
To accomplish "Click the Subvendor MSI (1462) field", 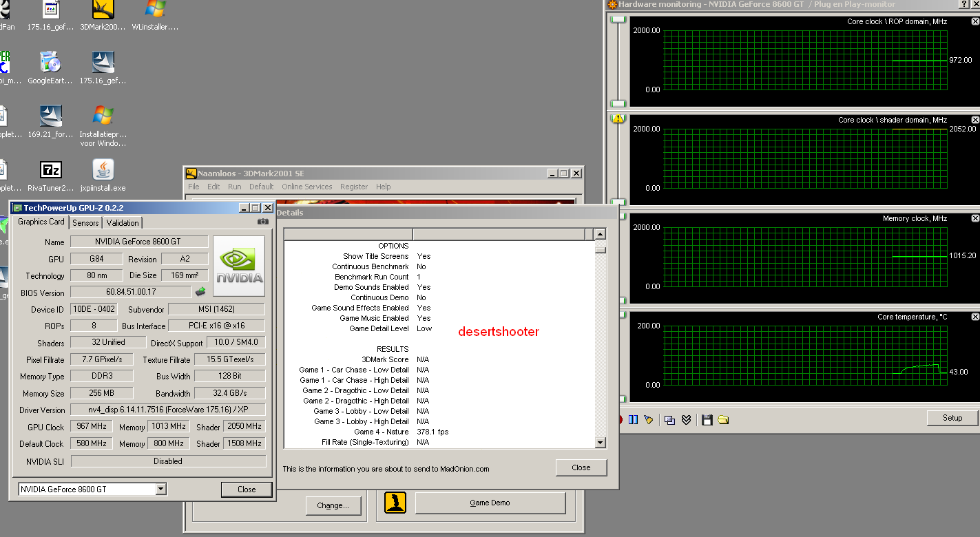I will [x=216, y=310].
